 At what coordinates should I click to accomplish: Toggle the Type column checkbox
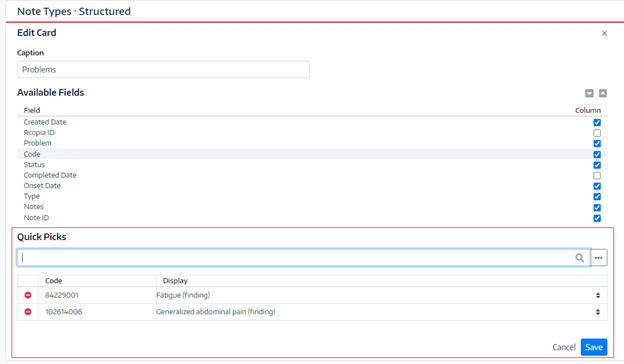coord(597,197)
